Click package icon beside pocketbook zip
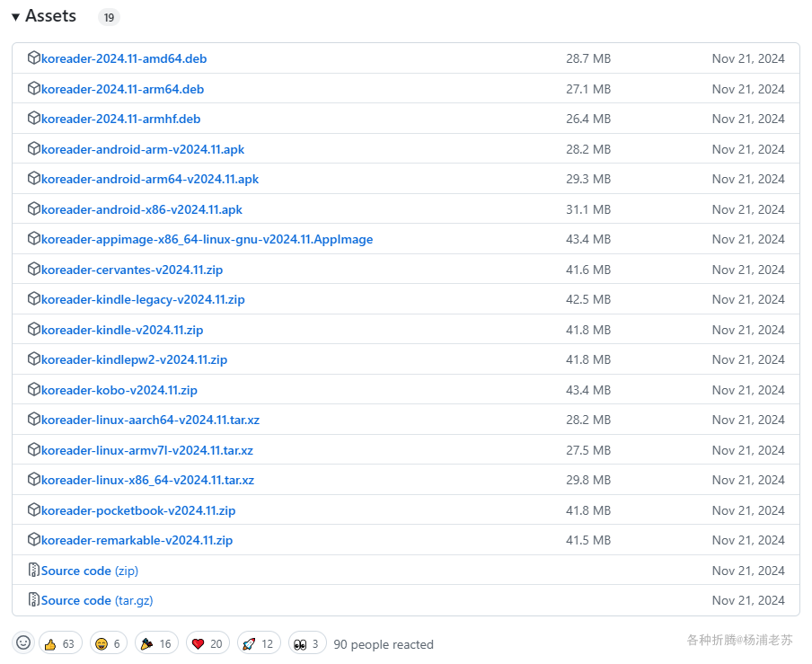Viewport: 812px width, 664px height. tap(33, 509)
